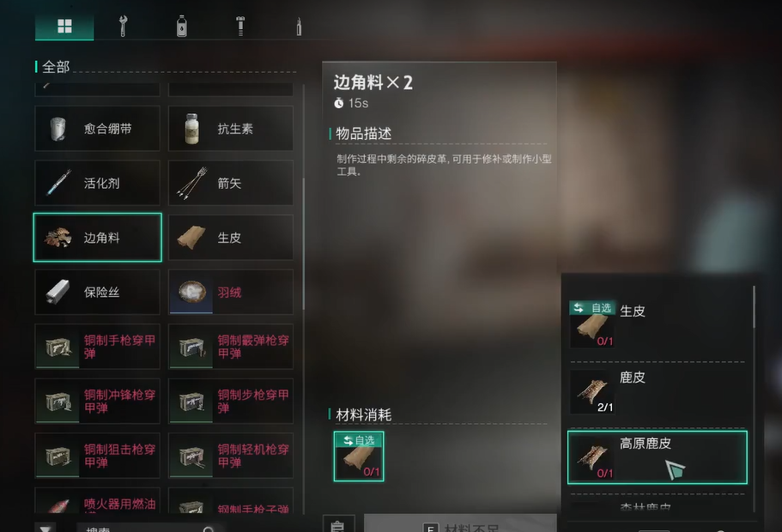
Task: Open the filter funnel beside search
Action: (45, 528)
